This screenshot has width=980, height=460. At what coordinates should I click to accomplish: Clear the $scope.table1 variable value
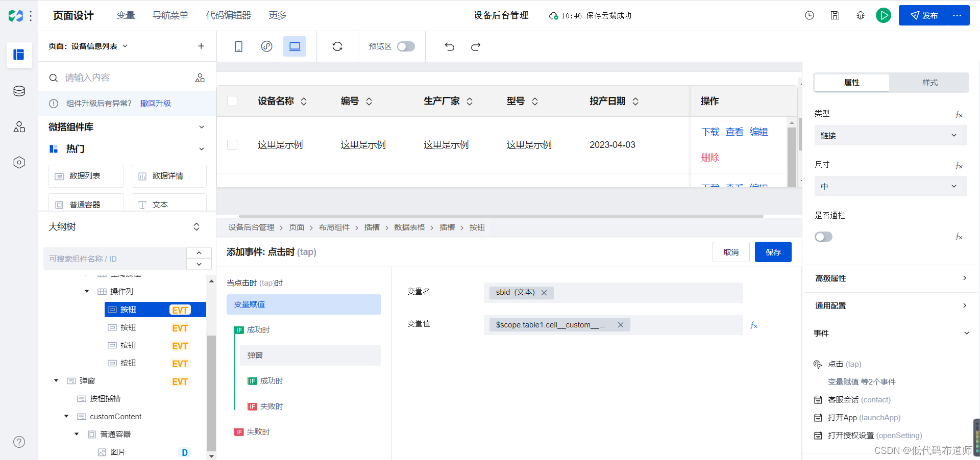click(621, 325)
